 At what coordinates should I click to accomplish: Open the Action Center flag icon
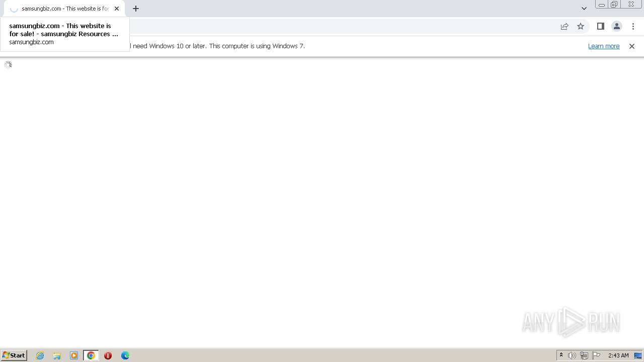click(596, 355)
